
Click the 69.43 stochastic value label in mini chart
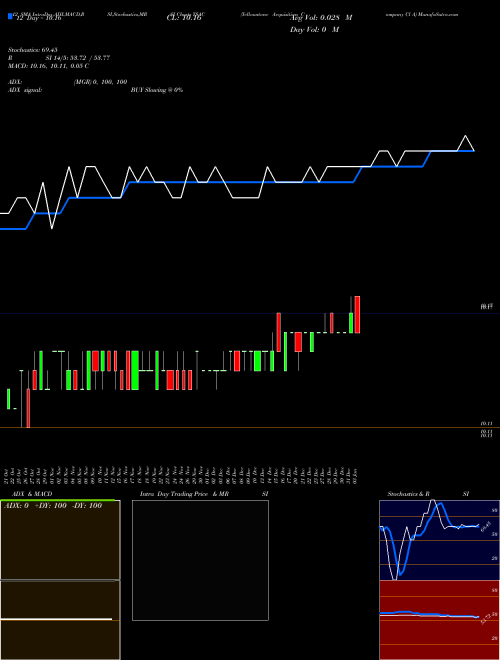[x=486, y=526]
